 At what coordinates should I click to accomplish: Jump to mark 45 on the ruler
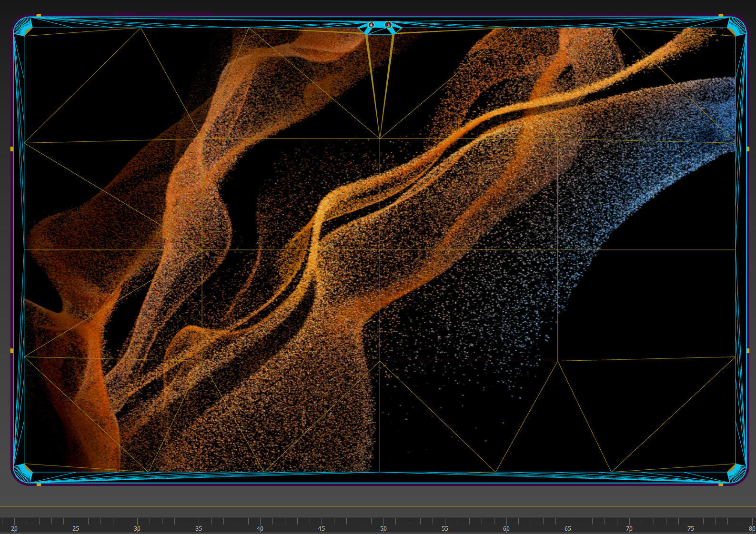[322, 529]
